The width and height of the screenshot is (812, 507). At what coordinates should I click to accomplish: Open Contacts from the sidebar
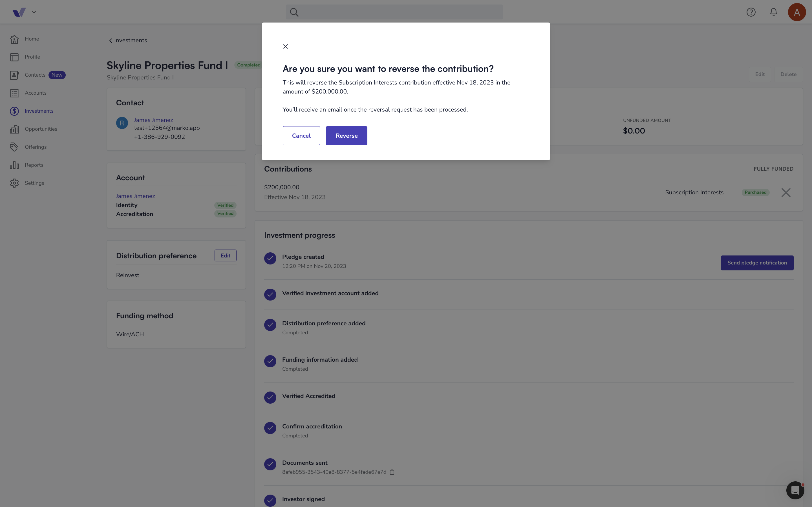(35, 75)
